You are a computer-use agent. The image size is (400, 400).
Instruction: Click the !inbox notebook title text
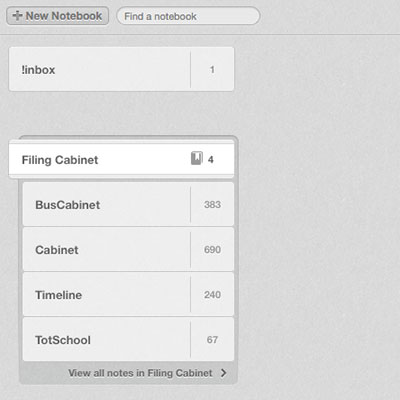point(38,70)
